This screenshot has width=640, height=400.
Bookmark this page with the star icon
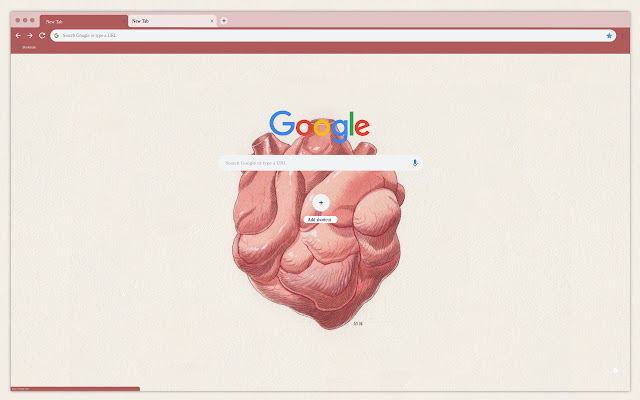[609, 36]
